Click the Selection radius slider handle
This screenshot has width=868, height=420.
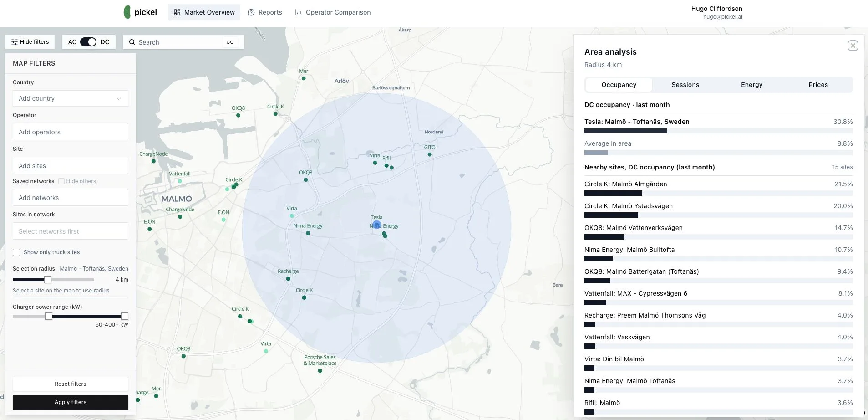click(x=48, y=280)
